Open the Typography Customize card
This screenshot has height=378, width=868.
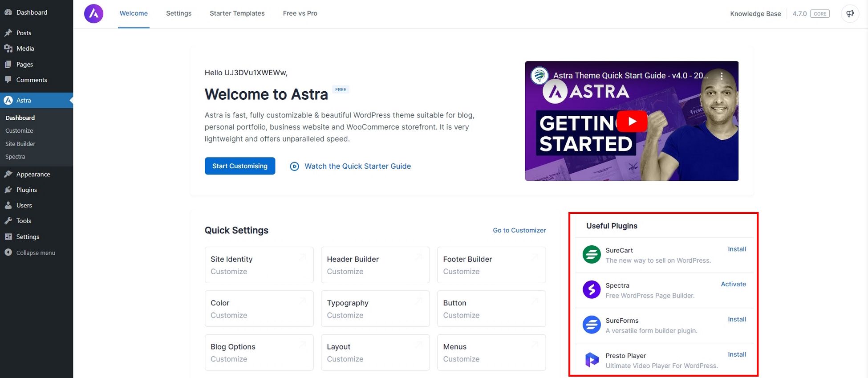[375, 309]
